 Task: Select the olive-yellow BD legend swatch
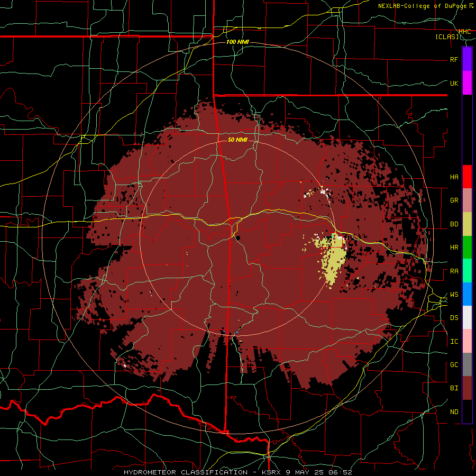click(x=467, y=224)
